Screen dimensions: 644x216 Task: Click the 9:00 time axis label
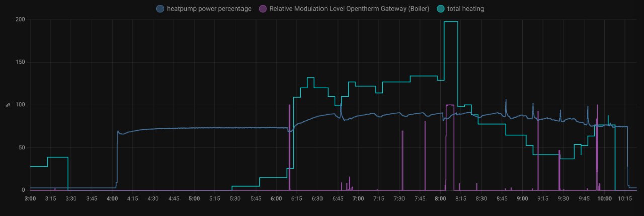[522, 199]
